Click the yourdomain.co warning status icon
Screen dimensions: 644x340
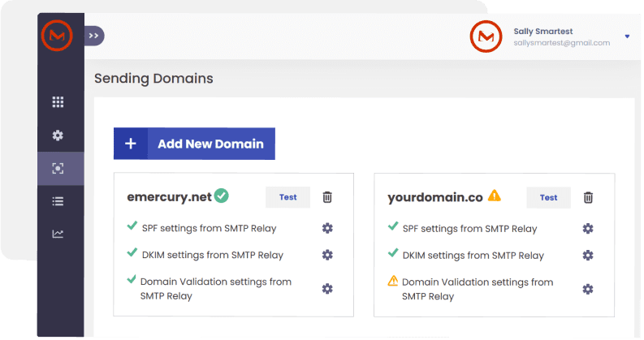point(495,196)
